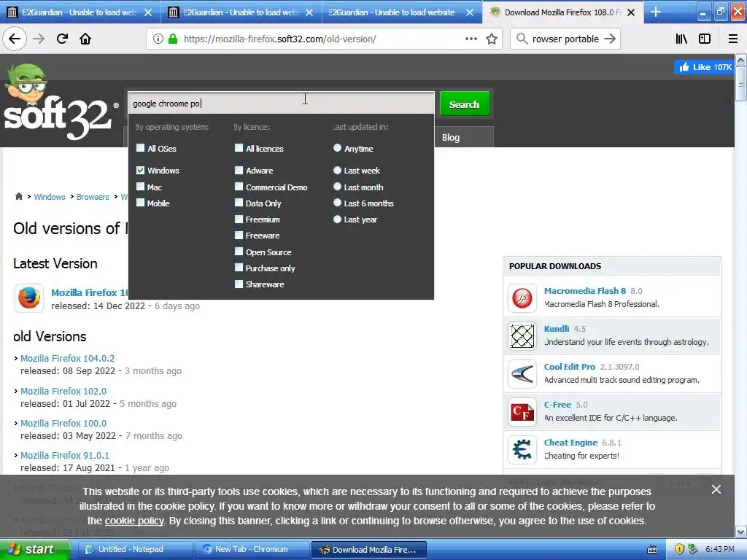Screen dimensions: 747x560
Task: Go back with the browser back arrow
Action: pyautogui.click(x=15, y=39)
